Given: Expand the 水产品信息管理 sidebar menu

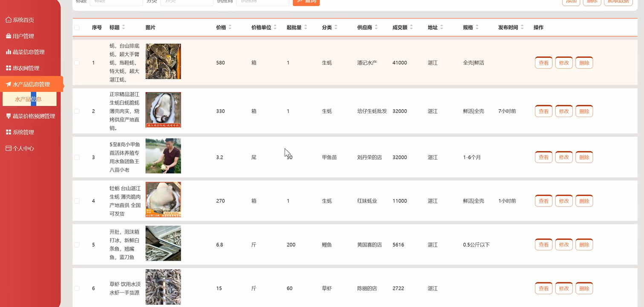Looking at the screenshot, I should tap(32, 84).
